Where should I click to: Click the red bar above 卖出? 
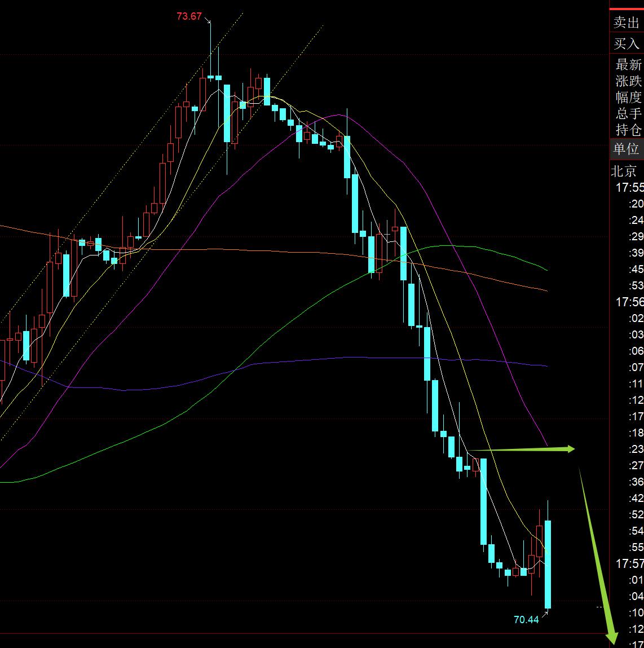point(627,9)
